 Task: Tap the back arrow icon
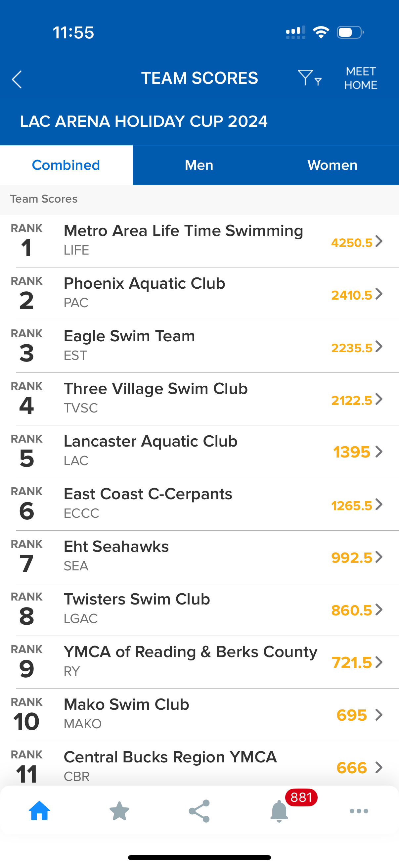tap(17, 79)
